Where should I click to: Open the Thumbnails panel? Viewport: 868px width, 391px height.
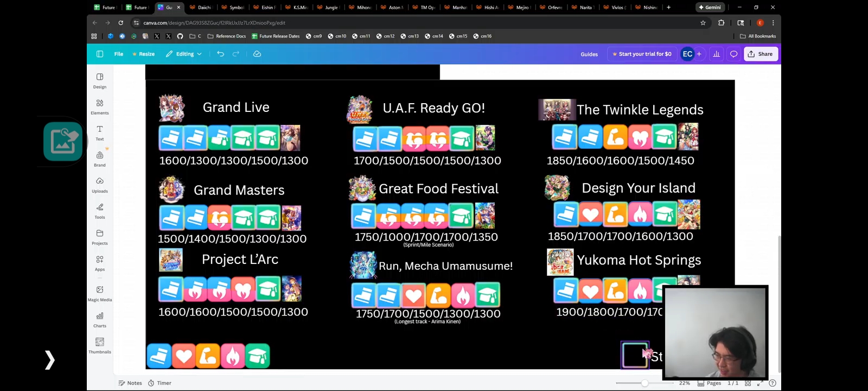pos(100,345)
